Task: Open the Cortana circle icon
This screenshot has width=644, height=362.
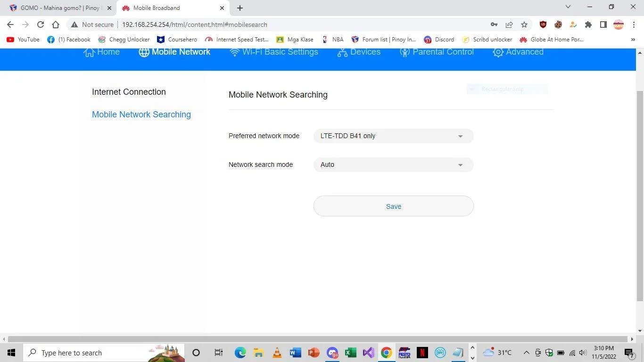Action: [196, 353]
